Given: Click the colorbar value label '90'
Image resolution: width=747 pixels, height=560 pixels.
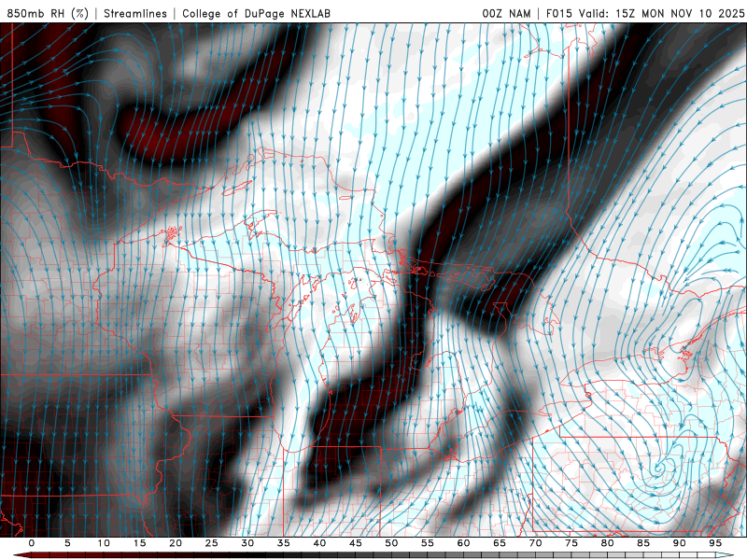Looking at the screenshot, I should click(679, 543).
